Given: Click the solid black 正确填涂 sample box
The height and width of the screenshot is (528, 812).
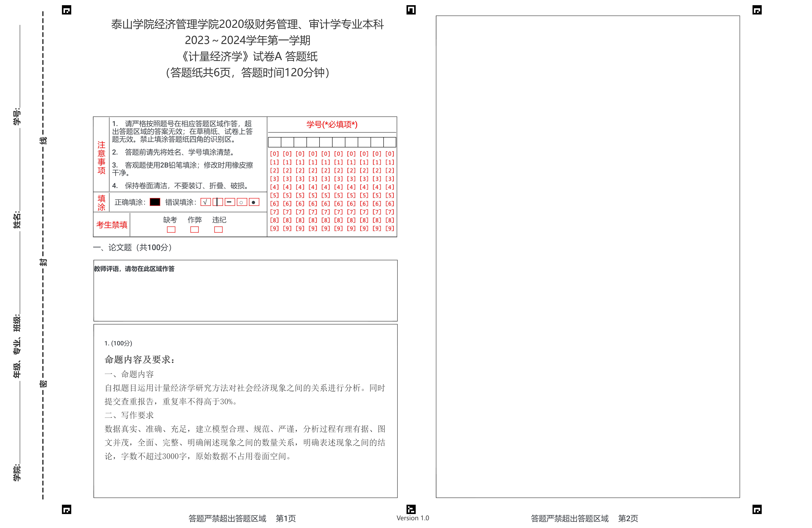Looking at the screenshot, I should [155, 202].
